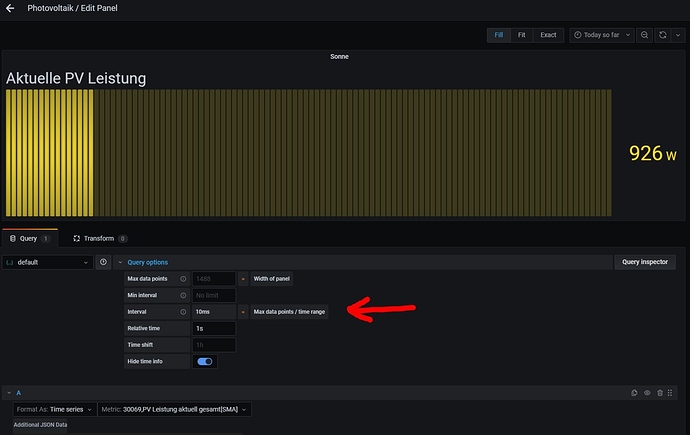Focus the Max data points field

pyautogui.click(x=214, y=279)
